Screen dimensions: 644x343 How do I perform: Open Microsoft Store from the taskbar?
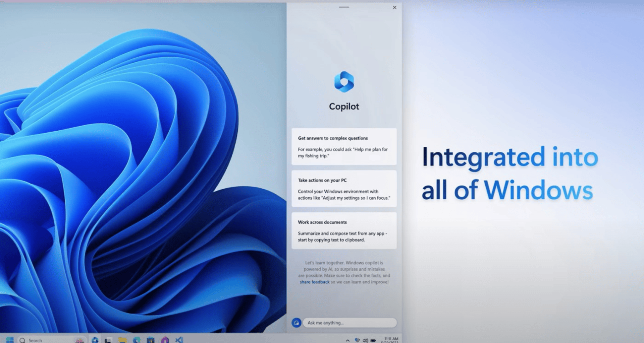pos(151,340)
